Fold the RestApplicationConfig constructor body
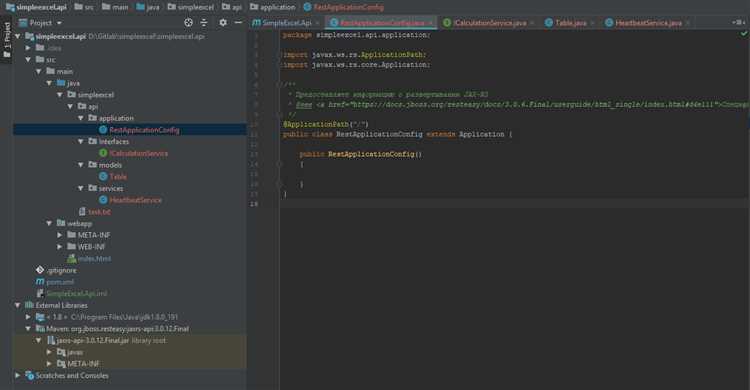 point(280,164)
